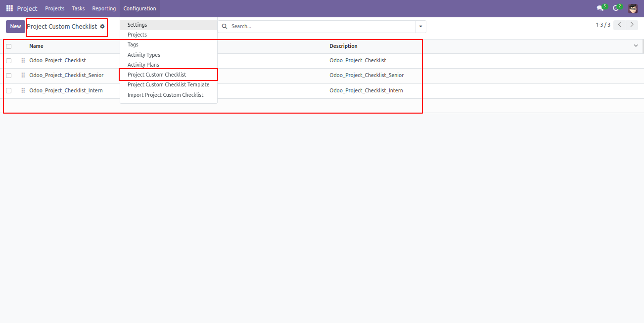
Task: Grab the drag handle for Odoo_Project_Checklist_Senior row
Action: point(23,75)
